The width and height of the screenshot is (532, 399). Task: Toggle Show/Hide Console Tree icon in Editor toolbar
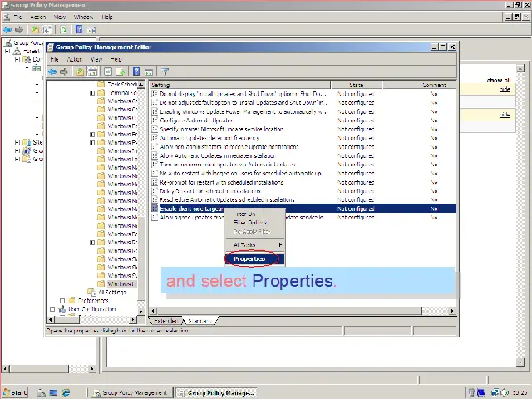coord(92,72)
